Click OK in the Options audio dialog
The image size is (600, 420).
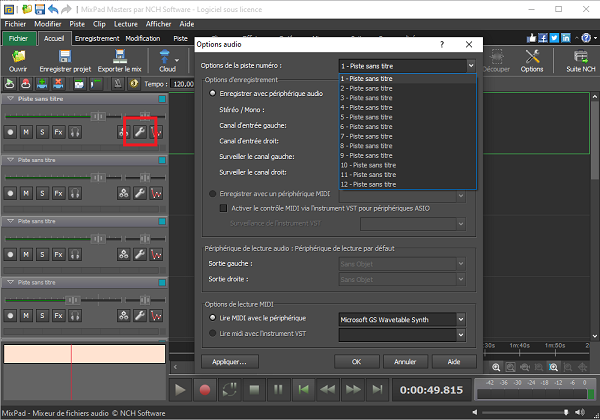click(356, 361)
